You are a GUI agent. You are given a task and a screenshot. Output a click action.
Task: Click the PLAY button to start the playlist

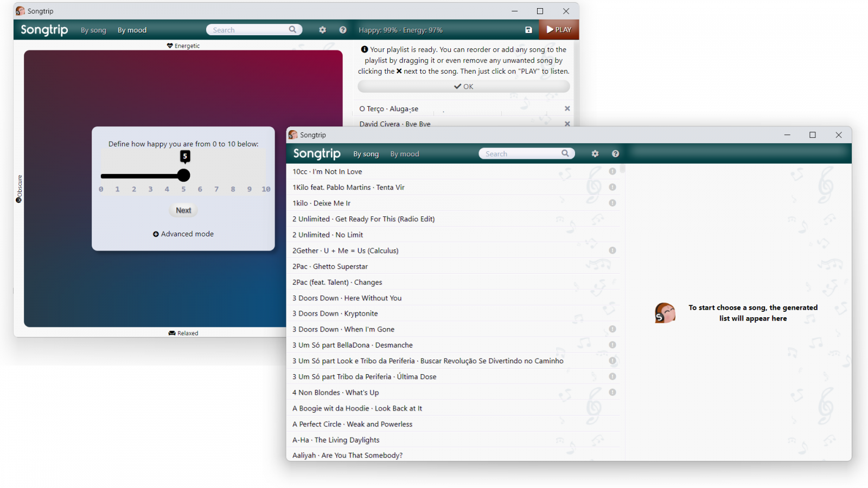pos(559,30)
